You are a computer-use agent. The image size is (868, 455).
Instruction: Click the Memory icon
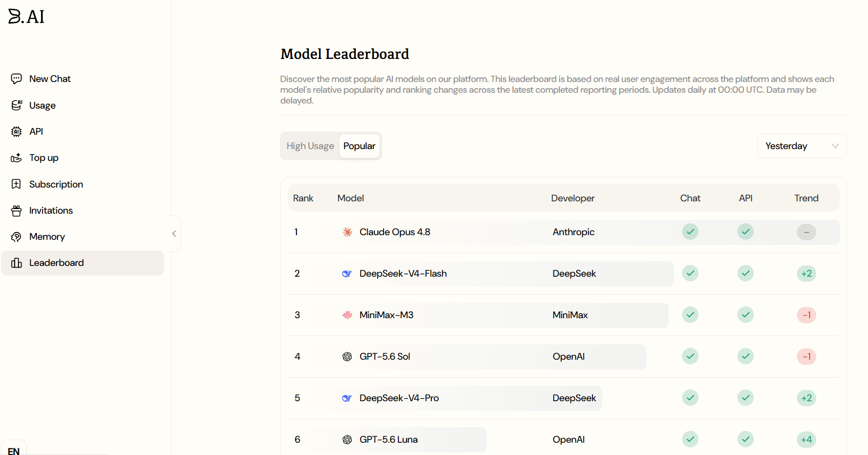pos(16,237)
